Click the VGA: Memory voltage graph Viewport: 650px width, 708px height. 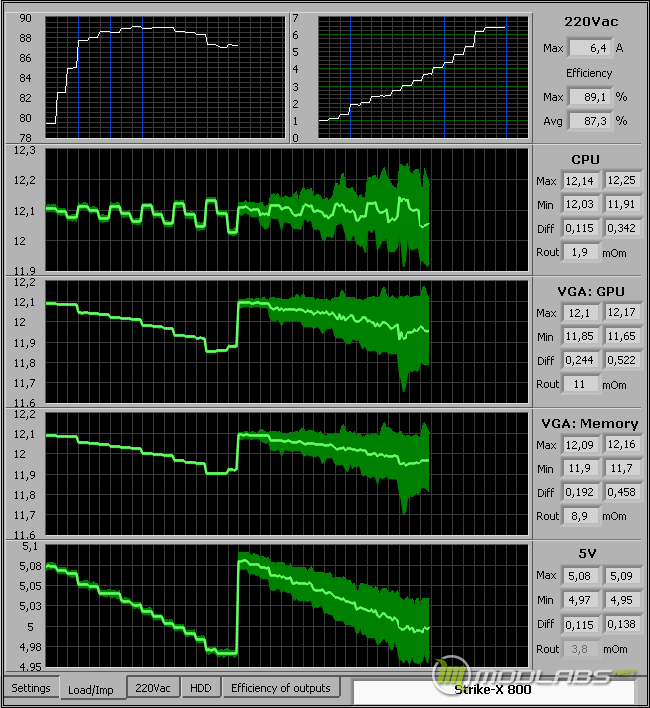click(287, 474)
